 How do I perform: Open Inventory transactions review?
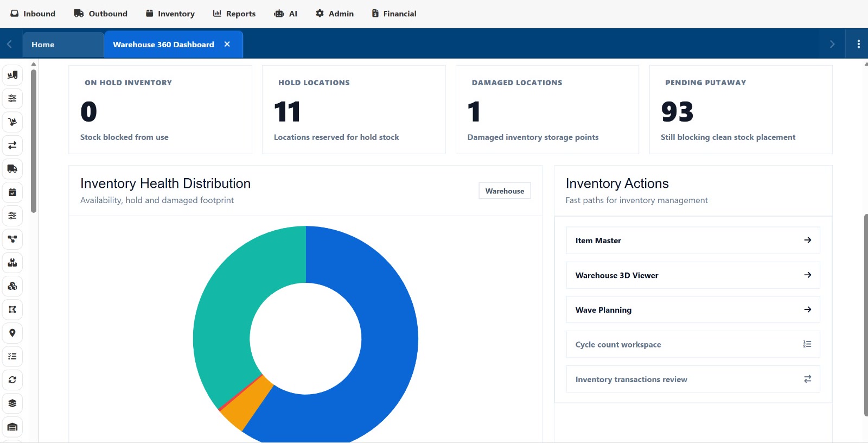[x=693, y=379]
